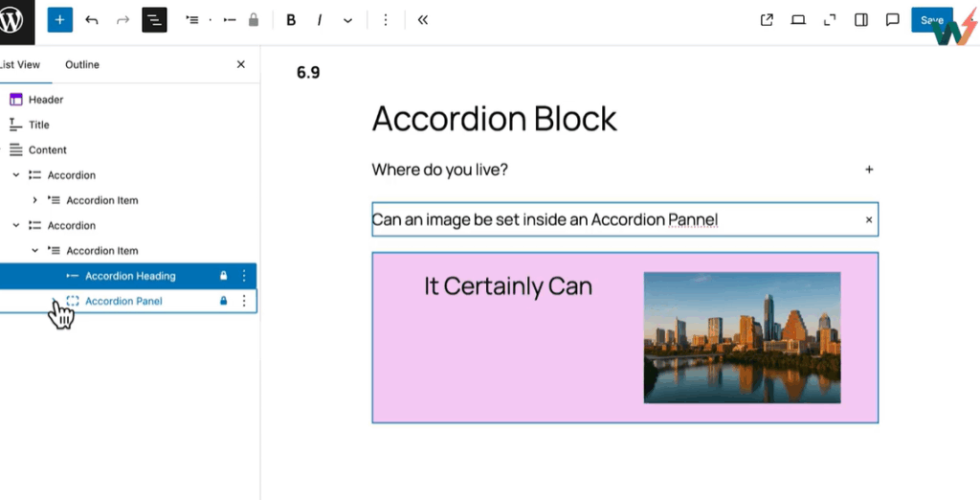The height and width of the screenshot is (500, 980).
Task: Switch to the Outline tab
Action: [x=82, y=64]
